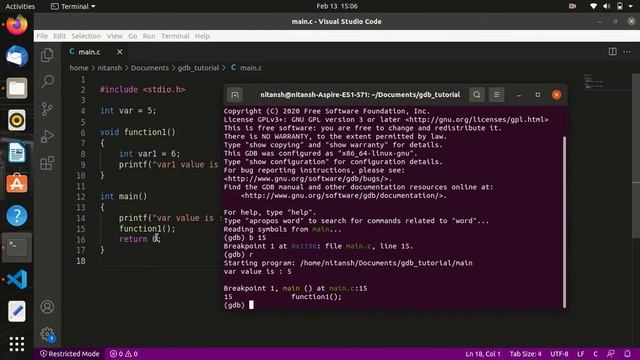The width and height of the screenshot is (640, 360).
Task: Open the system status menu arrow in top bar
Action: pyautogui.click(x=631, y=6)
